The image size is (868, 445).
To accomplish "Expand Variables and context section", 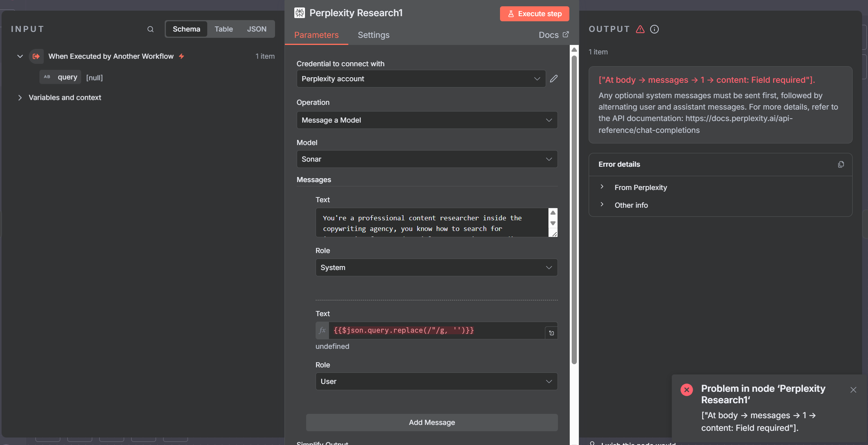I will coord(20,97).
